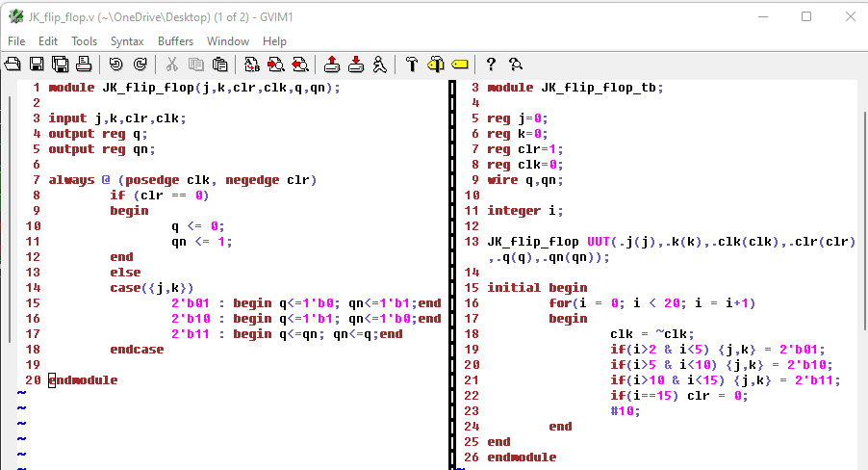
Task: Undo the last change via toolbar
Action: tap(115, 65)
